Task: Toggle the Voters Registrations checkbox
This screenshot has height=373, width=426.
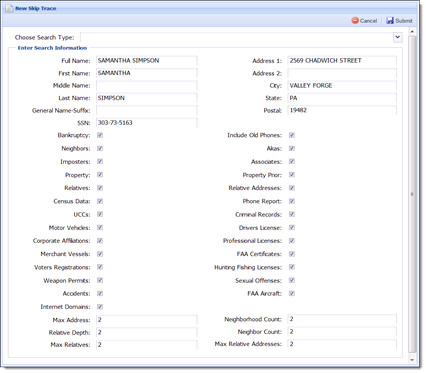Action: (x=100, y=267)
